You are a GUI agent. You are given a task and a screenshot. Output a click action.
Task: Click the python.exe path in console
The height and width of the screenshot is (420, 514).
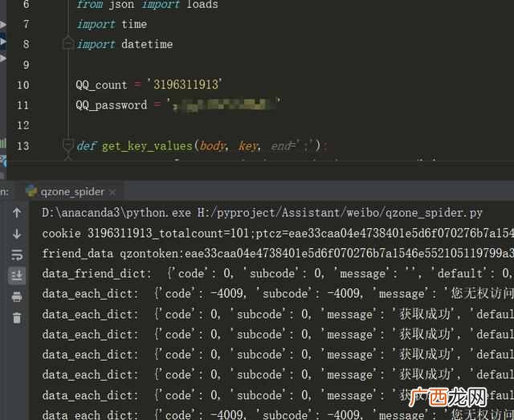pyautogui.click(x=116, y=213)
